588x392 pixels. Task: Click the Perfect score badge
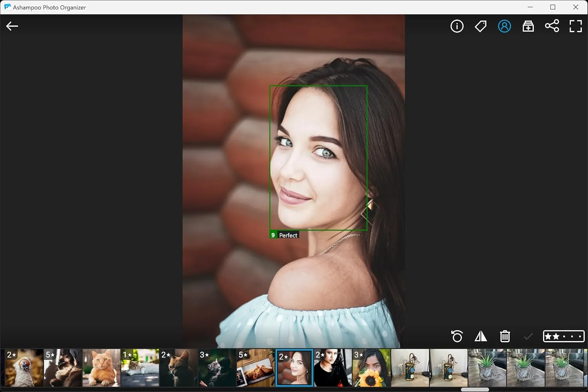tap(273, 235)
